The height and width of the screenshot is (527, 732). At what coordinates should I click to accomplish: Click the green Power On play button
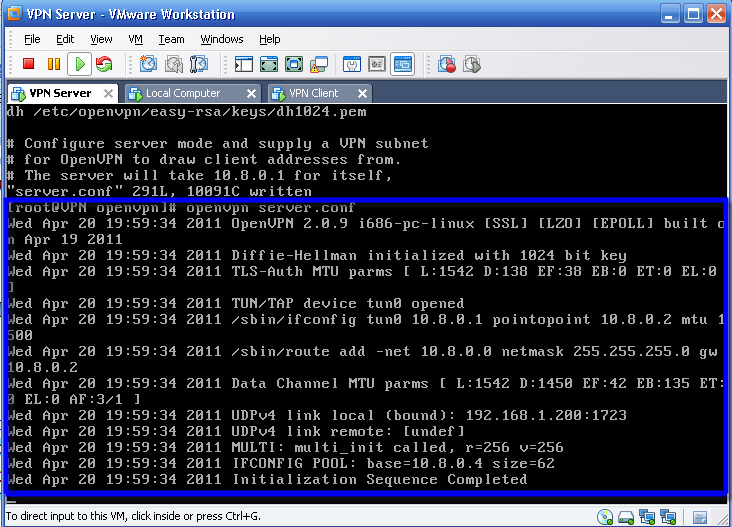[x=80, y=64]
